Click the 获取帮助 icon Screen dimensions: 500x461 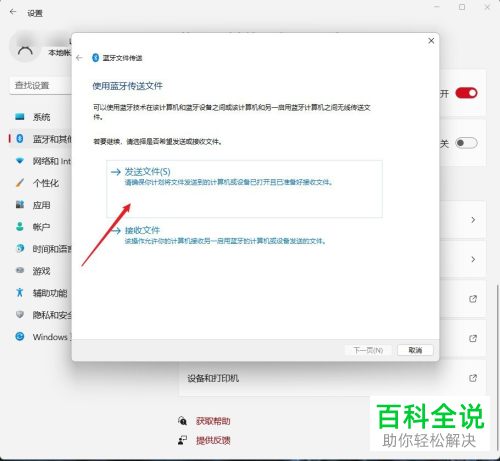click(182, 421)
